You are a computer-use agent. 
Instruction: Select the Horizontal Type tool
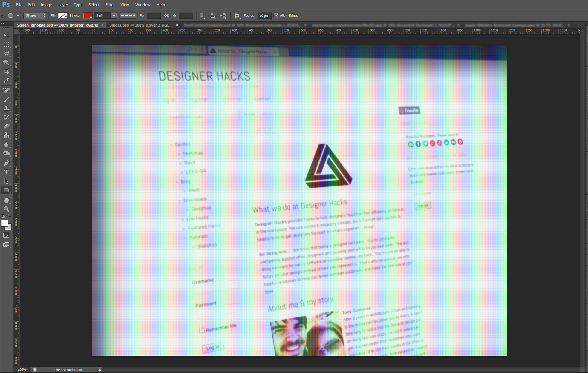click(x=6, y=172)
